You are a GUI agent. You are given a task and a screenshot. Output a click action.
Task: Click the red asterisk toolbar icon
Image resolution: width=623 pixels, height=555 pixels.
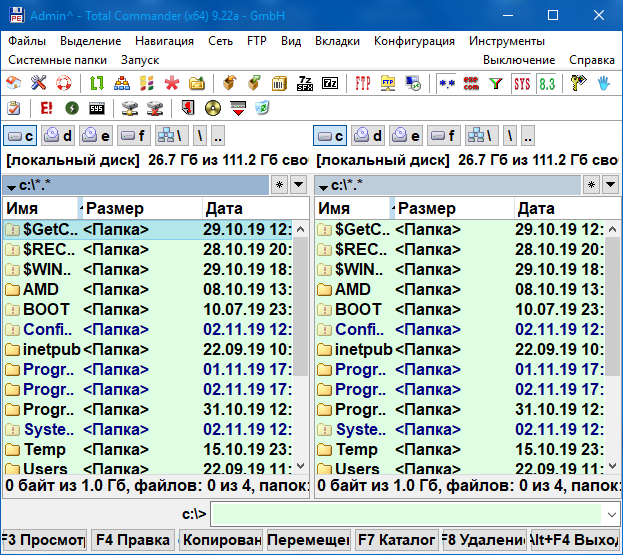pos(172,83)
